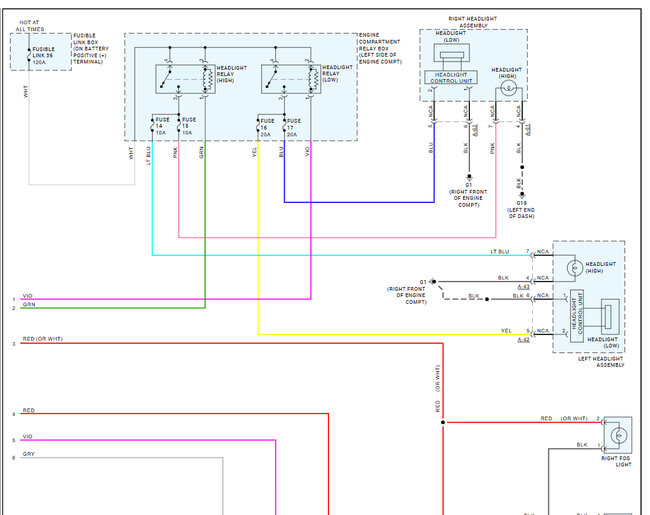The width and height of the screenshot is (650, 515).
Task: Click the right fog light bulb symbol
Action: 618,436
